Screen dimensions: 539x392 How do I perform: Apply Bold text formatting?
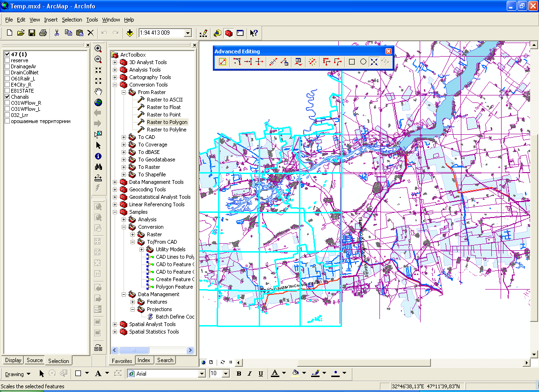tap(239, 374)
